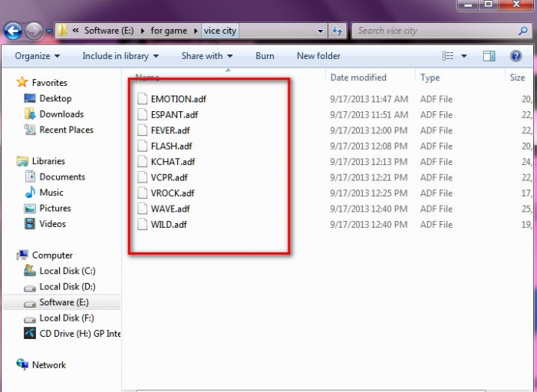
Task: Open the recent pages dropdown beside Forward
Action: pos(49,31)
